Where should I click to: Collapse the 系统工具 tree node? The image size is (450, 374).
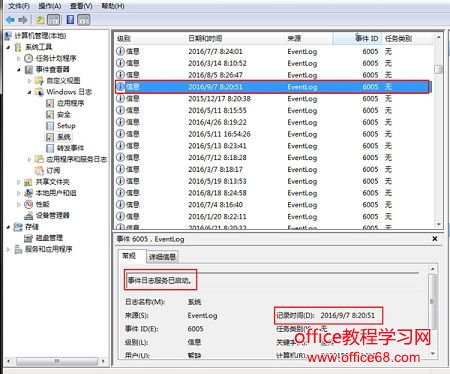coord(8,47)
